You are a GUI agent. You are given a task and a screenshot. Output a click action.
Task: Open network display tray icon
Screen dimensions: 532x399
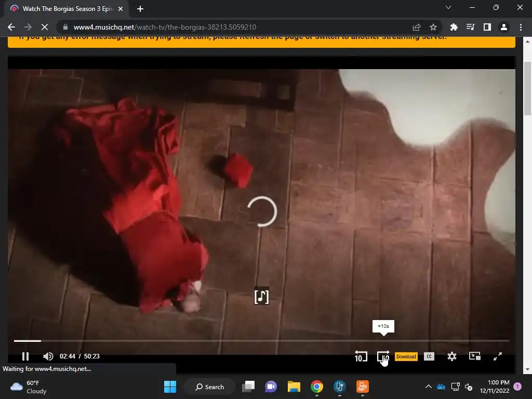tap(455, 387)
